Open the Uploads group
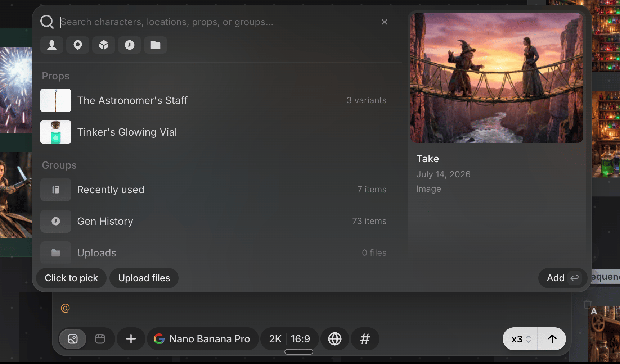Screen dimensions: 620x364 (214, 253)
